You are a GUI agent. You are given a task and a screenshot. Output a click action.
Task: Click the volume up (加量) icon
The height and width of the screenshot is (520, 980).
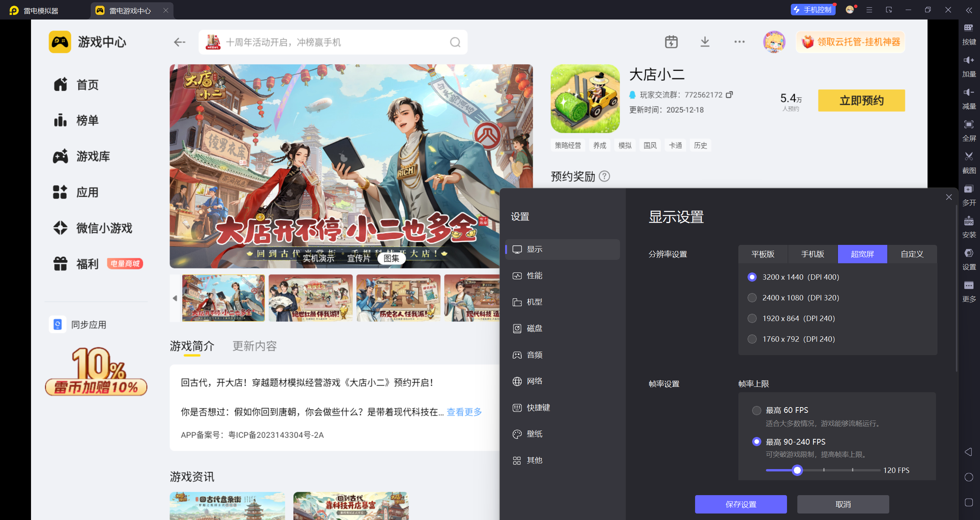click(x=969, y=60)
